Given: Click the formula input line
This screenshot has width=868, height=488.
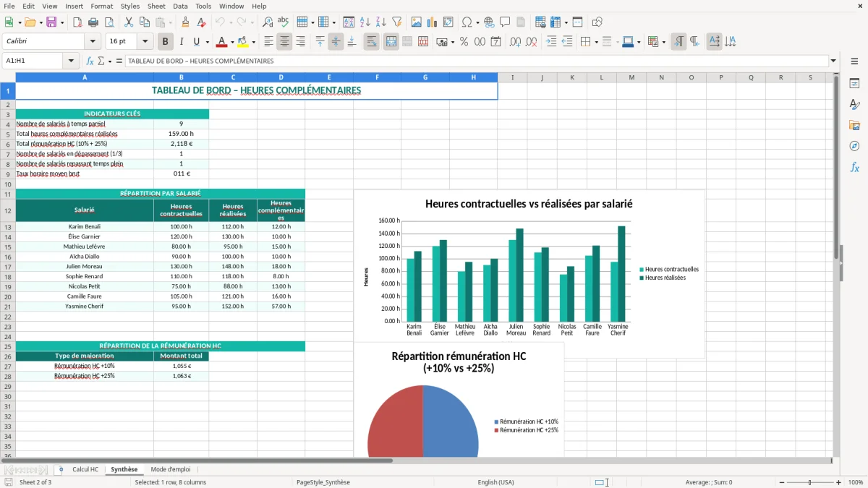Looking at the screenshot, I should [476, 61].
